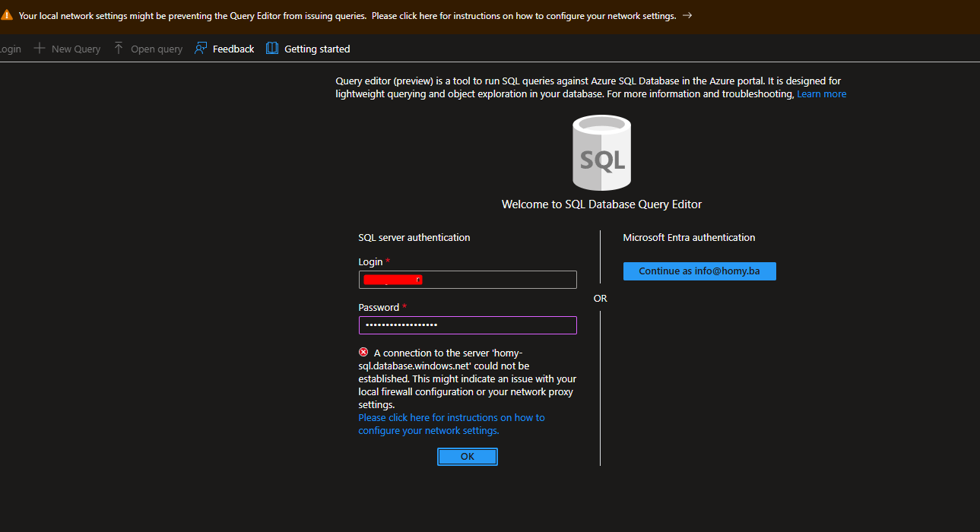This screenshot has width=980, height=532.
Task: Click the Microsoft Entra authentication heading
Action: 689,238
